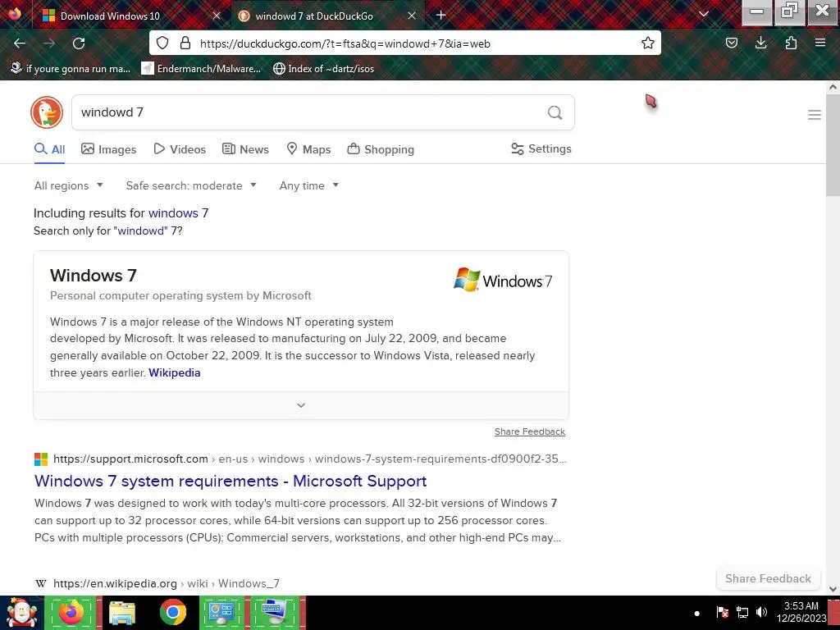Close the Download Windows 10 tab

(x=217, y=16)
